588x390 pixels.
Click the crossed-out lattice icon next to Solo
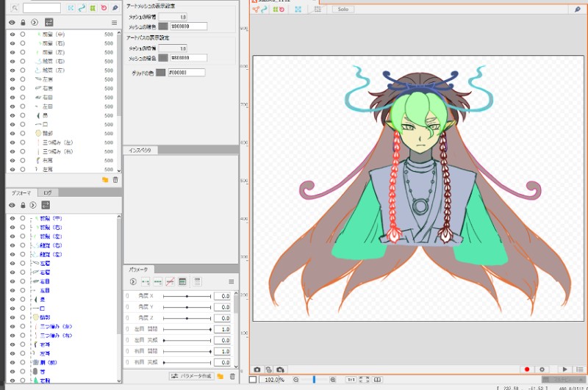tap(318, 9)
